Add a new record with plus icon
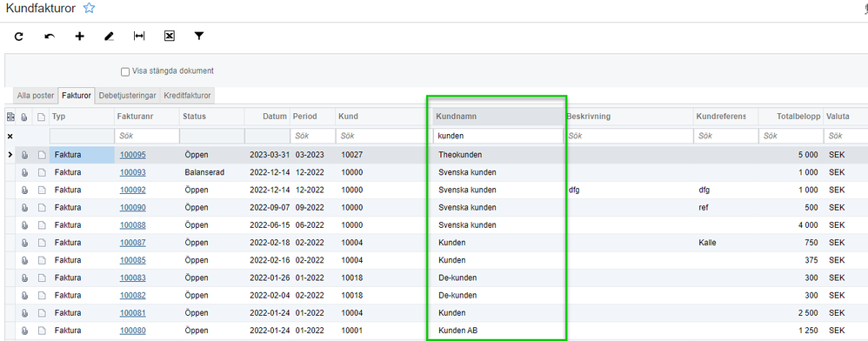Viewport: 868px width, 341px height. pos(80,36)
